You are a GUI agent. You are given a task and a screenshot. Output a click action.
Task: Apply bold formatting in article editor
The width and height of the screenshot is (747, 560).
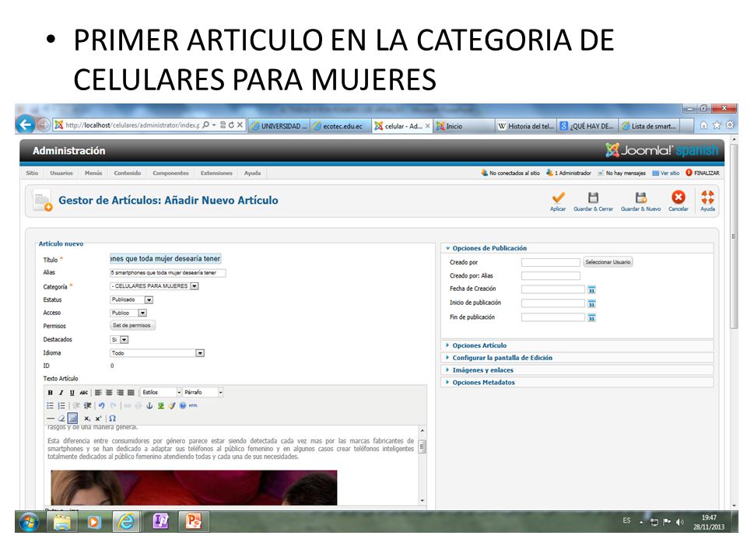point(50,393)
